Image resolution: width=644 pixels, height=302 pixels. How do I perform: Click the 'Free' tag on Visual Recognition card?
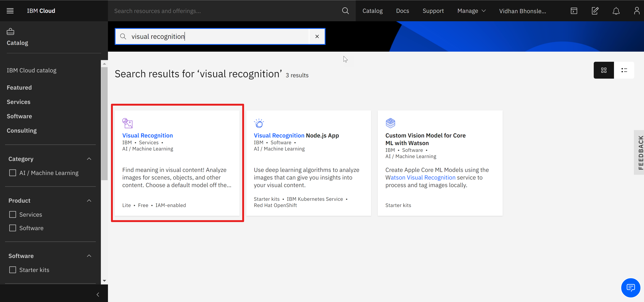pyautogui.click(x=143, y=205)
